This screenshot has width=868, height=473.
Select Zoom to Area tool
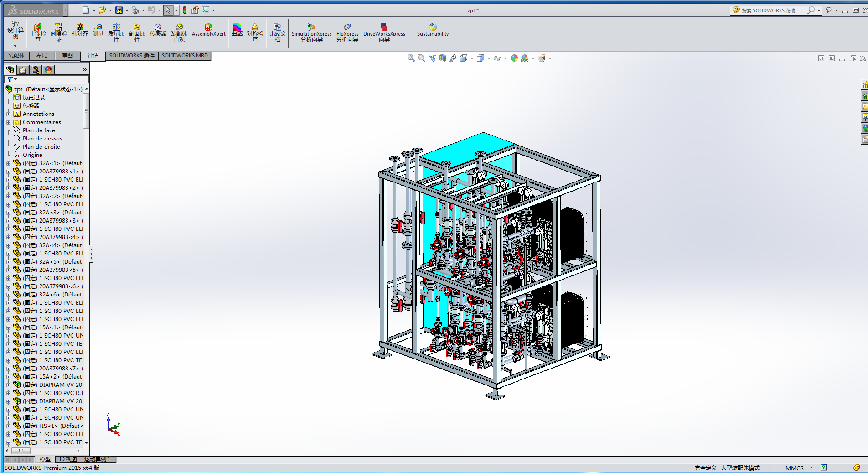[x=421, y=58]
